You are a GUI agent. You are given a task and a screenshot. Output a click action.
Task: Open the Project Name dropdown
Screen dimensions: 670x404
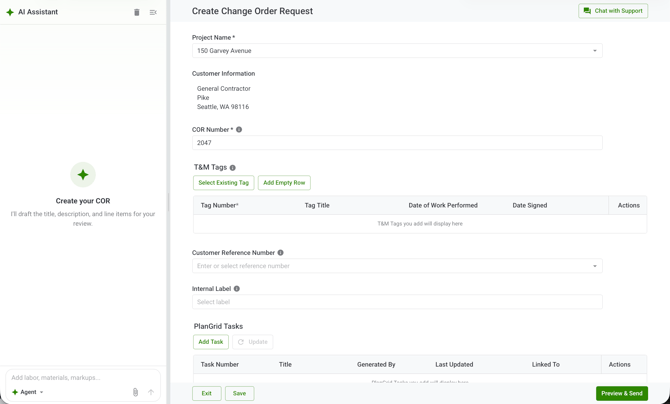point(397,50)
